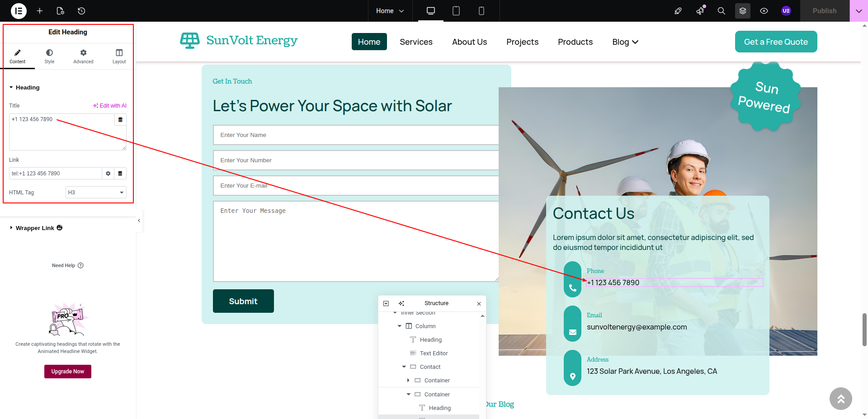Open the Finder search icon
The height and width of the screenshot is (419, 868).
722,11
